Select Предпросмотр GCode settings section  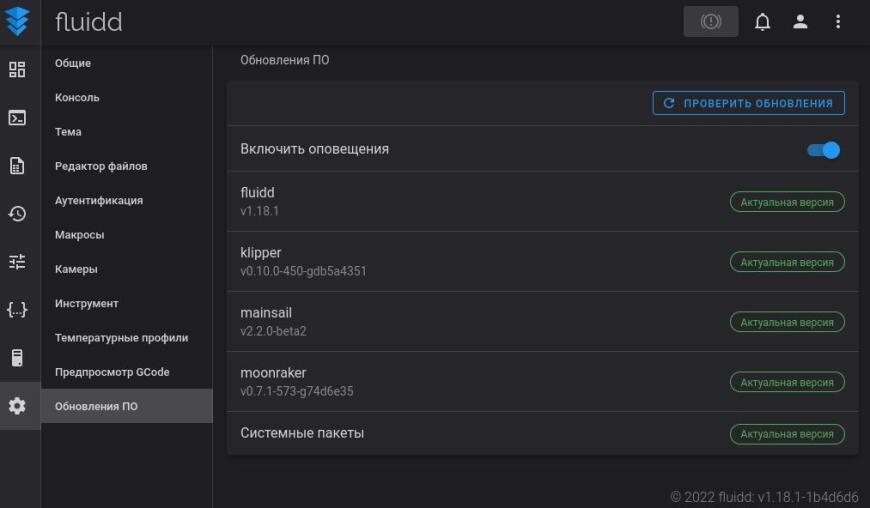(x=127, y=373)
